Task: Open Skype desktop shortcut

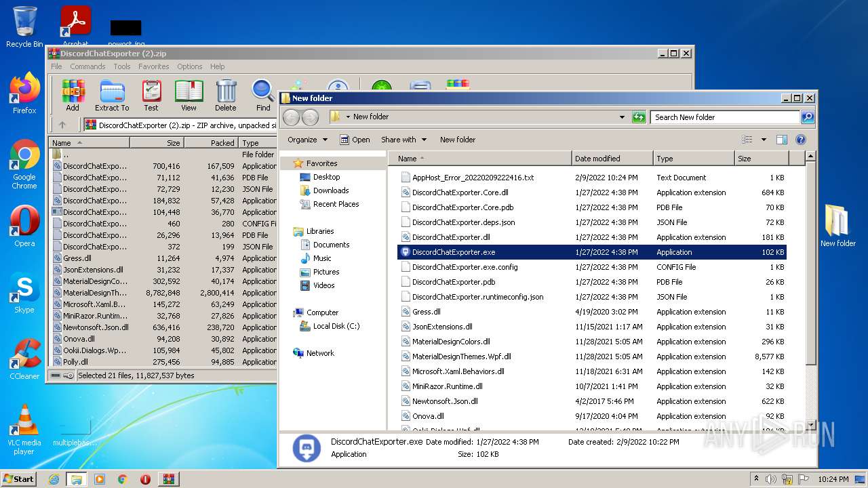Action: pyautogui.click(x=24, y=293)
